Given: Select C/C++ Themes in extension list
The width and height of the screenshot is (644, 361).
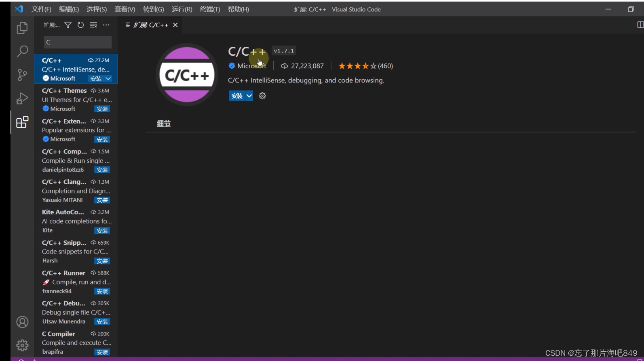Looking at the screenshot, I should 76,100.
